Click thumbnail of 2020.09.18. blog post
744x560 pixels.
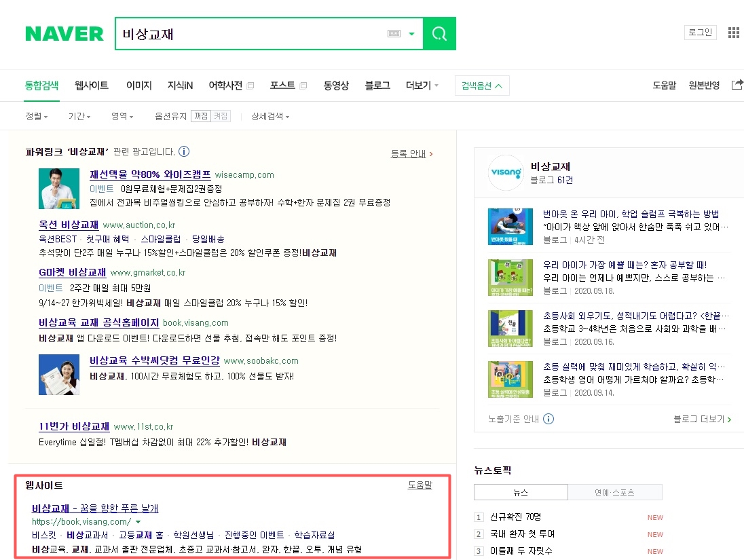510,277
